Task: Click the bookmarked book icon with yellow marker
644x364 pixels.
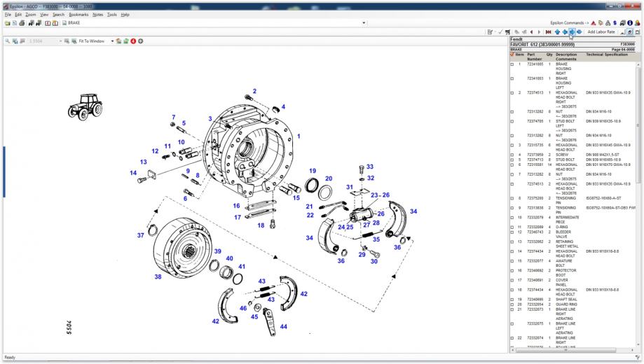Action: 55,23
